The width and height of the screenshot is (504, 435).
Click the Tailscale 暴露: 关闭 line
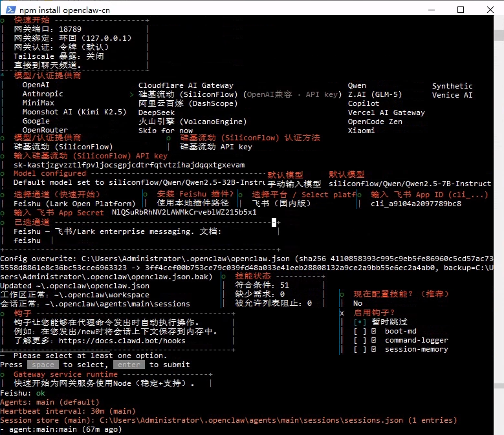(59, 56)
